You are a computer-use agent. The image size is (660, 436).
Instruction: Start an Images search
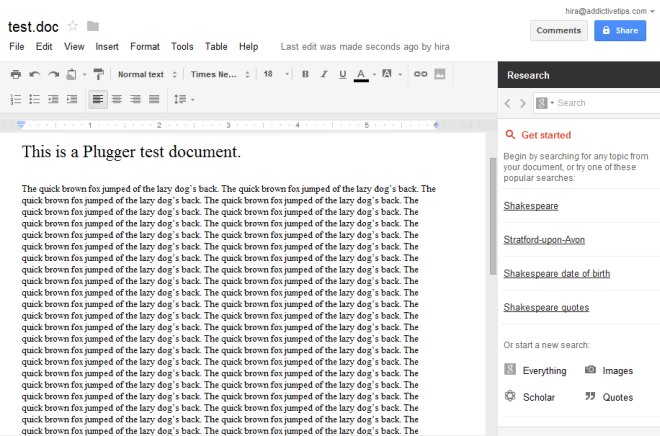(x=609, y=370)
